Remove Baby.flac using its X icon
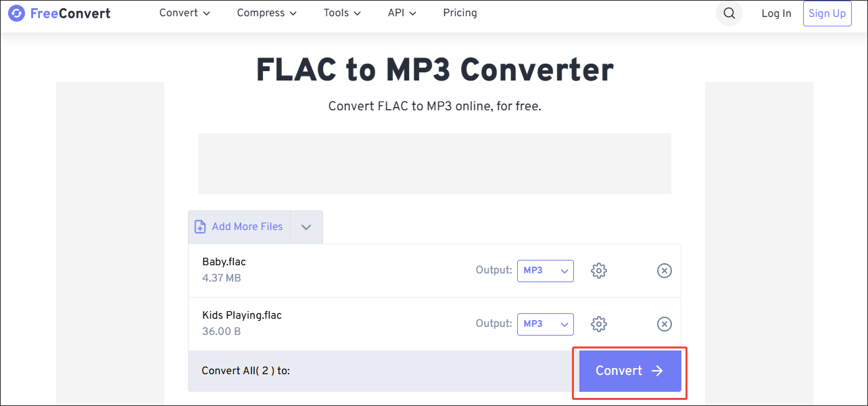The height and width of the screenshot is (406, 868). pyautogui.click(x=664, y=270)
